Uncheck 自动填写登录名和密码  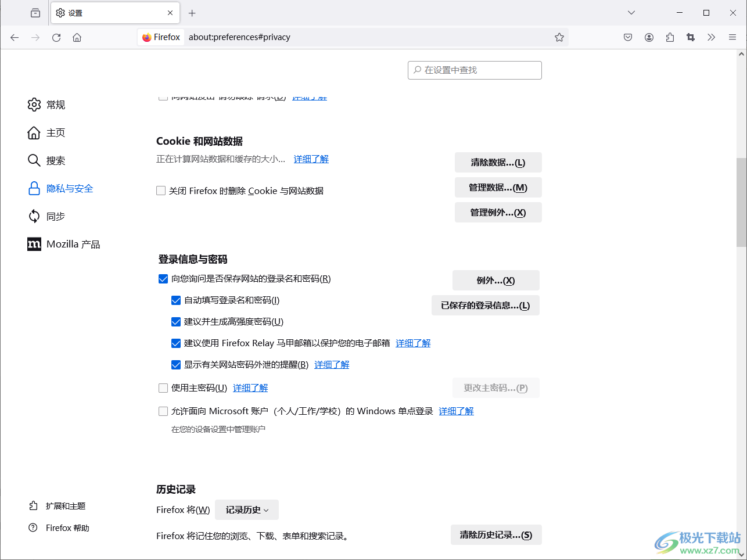(x=176, y=300)
